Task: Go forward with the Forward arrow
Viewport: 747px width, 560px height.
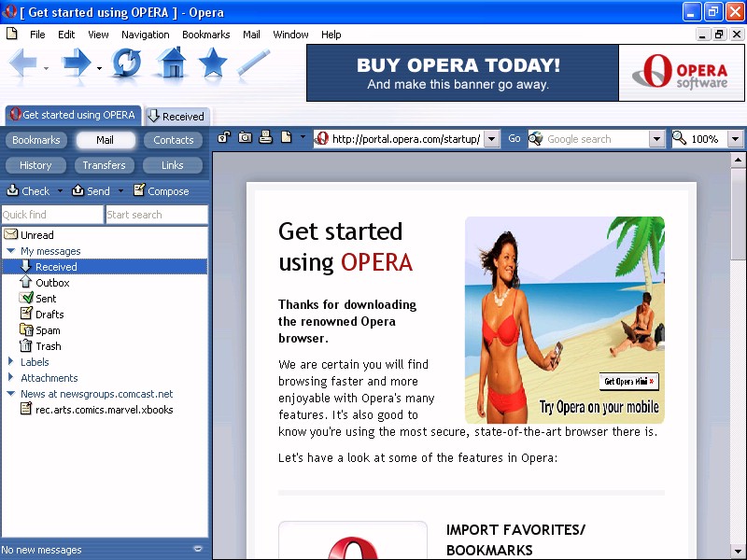Action: pos(77,63)
